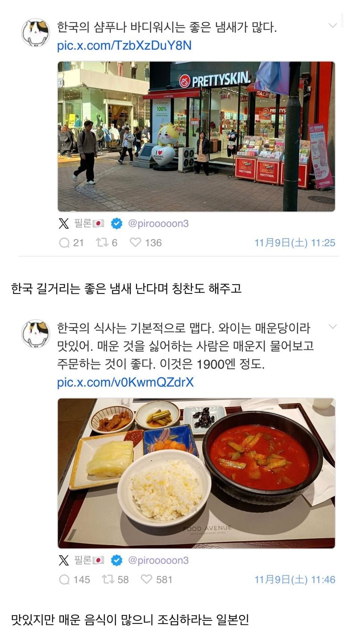View the red stew meal photo
The height and width of the screenshot is (644, 357).
(196, 473)
